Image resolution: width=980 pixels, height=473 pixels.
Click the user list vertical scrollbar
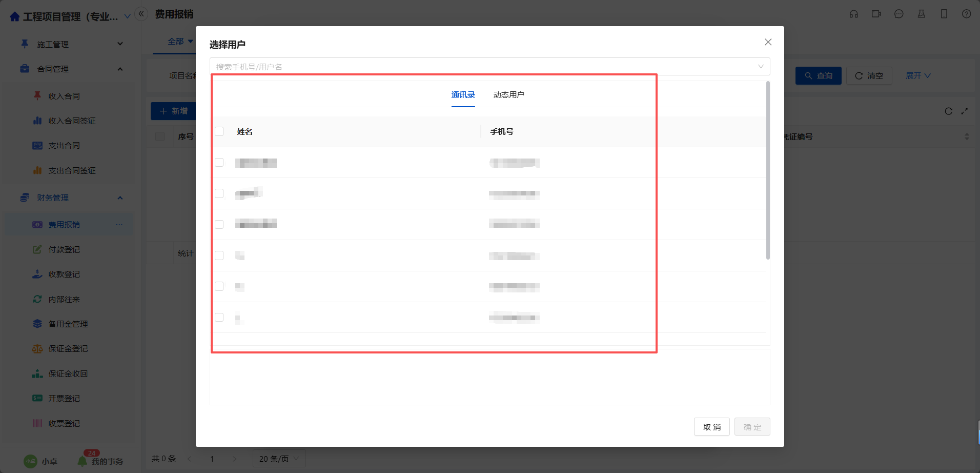pyautogui.click(x=768, y=170)
